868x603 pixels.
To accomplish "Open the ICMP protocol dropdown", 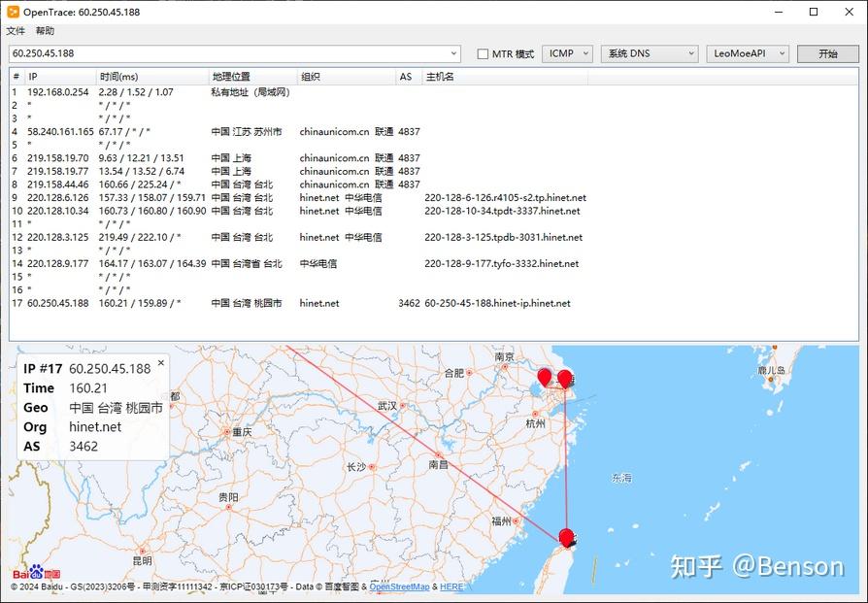I will (567, 53).
